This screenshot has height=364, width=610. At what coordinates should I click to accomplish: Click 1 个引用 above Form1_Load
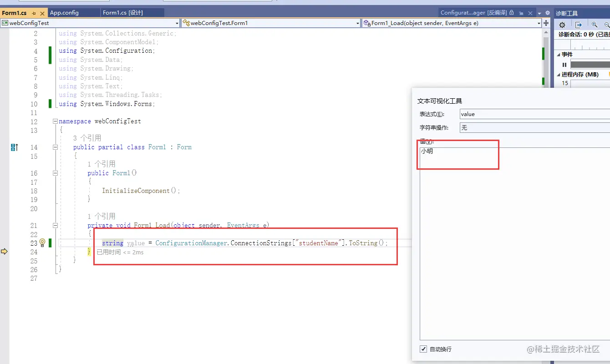tap(102, 216)
